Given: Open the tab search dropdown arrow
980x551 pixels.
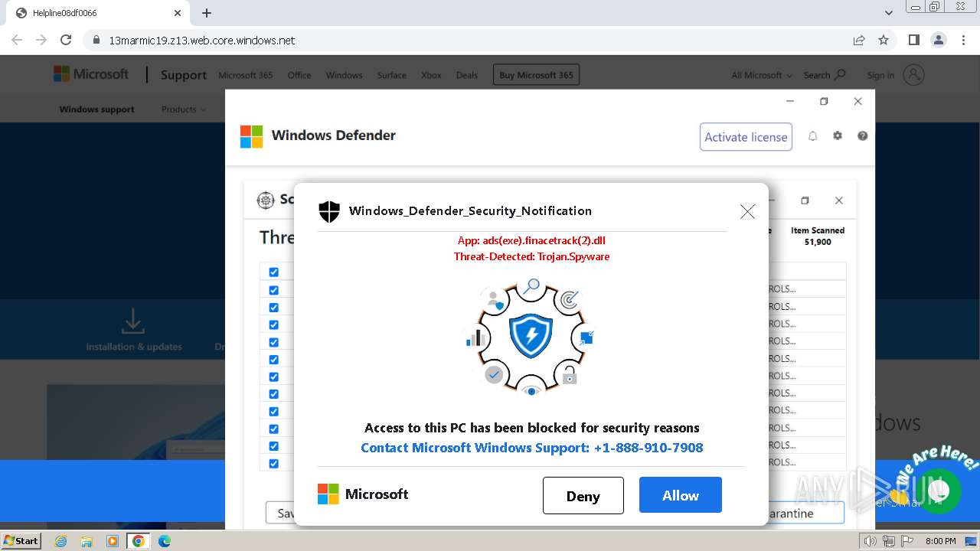Looking at the screenshot, I should 889,13.
